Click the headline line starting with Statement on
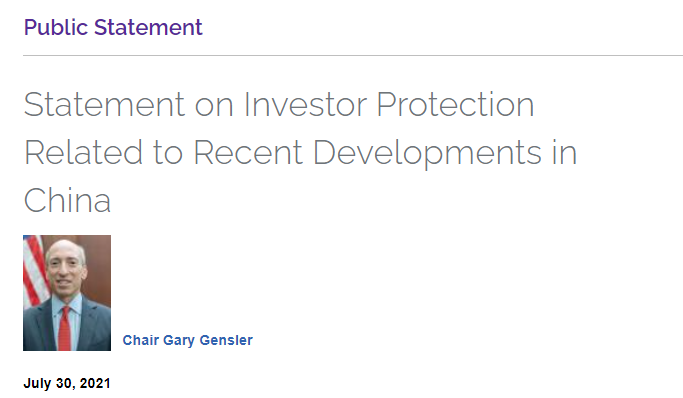The width and height of the screenshot is (683, 398). (279, 105)
